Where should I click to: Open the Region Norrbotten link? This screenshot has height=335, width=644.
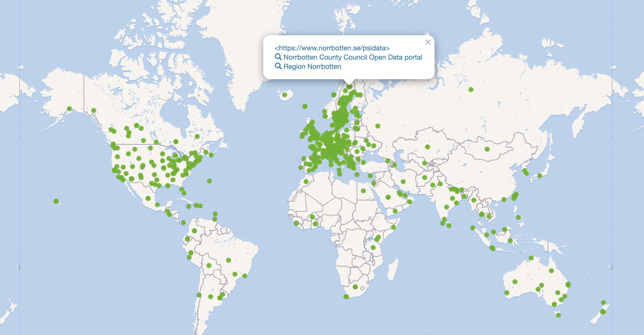[312, 67]
